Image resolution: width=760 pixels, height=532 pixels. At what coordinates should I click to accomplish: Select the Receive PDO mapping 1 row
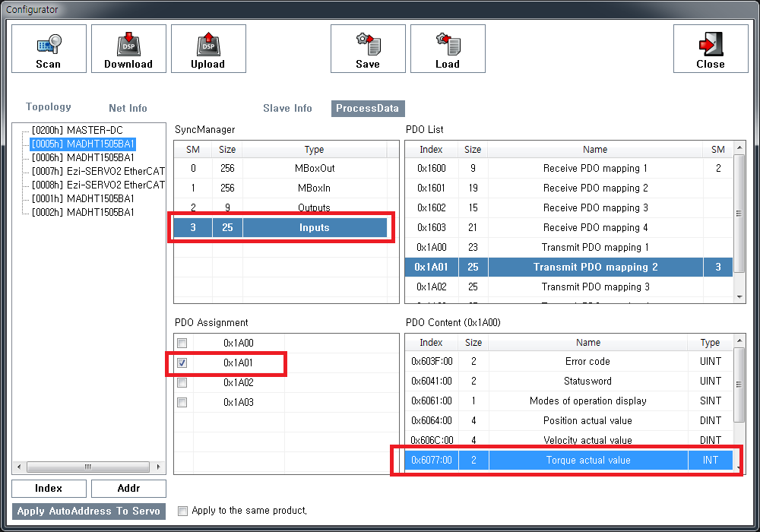pyautogui.click(x=595, y=169)
